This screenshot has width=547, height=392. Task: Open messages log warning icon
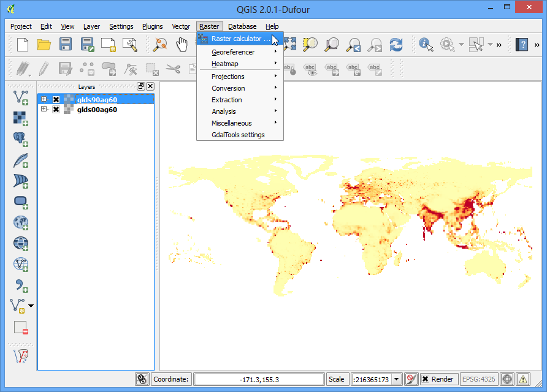click(x=523, y=379)
